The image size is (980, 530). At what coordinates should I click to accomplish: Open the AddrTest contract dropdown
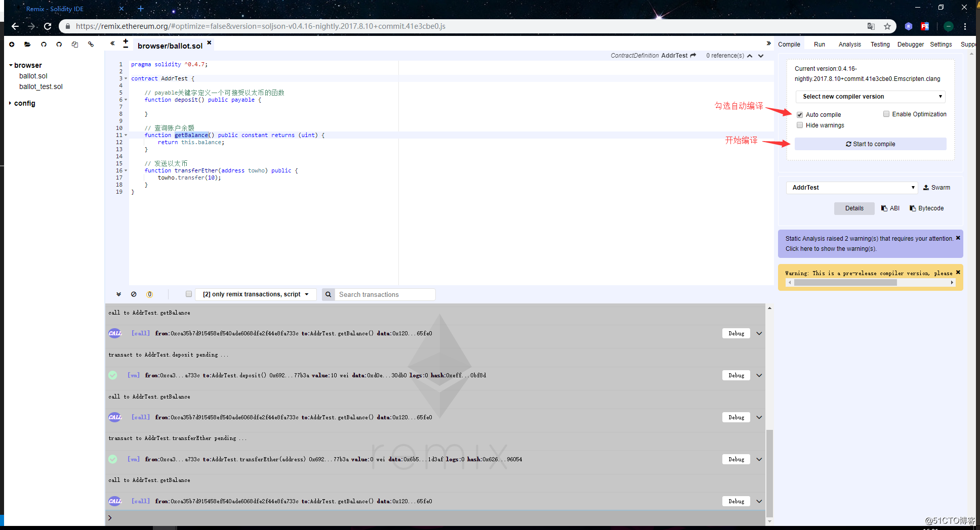pos(852,188)
